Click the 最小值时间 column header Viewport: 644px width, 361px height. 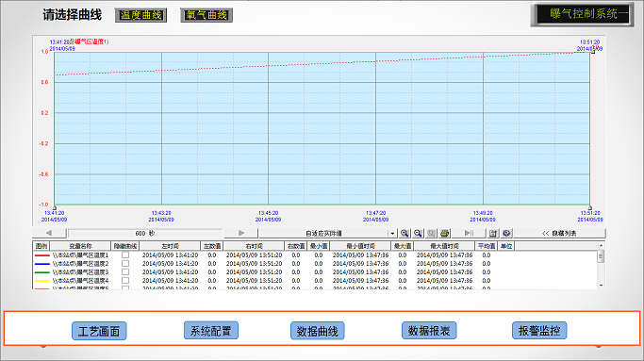click(x=360, y=246)
